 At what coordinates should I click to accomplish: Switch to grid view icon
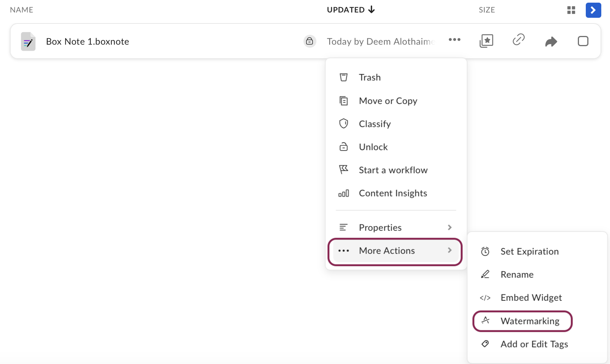pos(571,10)
